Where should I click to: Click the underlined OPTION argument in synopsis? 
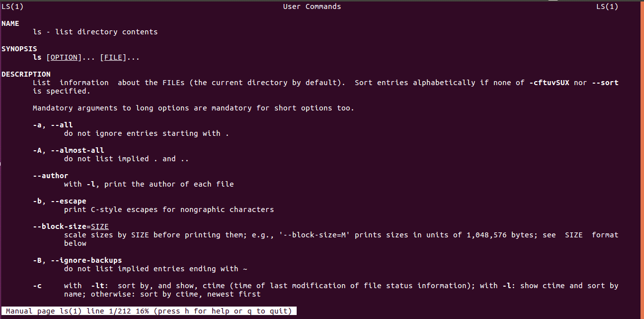pos(64,58)
